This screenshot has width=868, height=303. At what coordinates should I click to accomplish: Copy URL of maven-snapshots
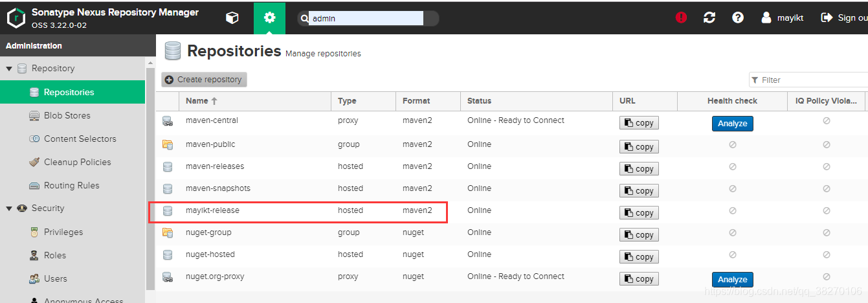(639, 191)
